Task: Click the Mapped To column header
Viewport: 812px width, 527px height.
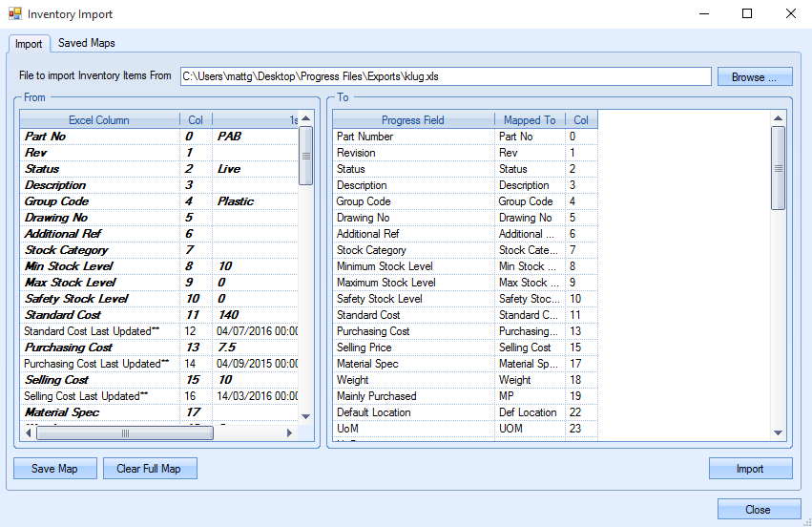Action: tap(529, 120)
